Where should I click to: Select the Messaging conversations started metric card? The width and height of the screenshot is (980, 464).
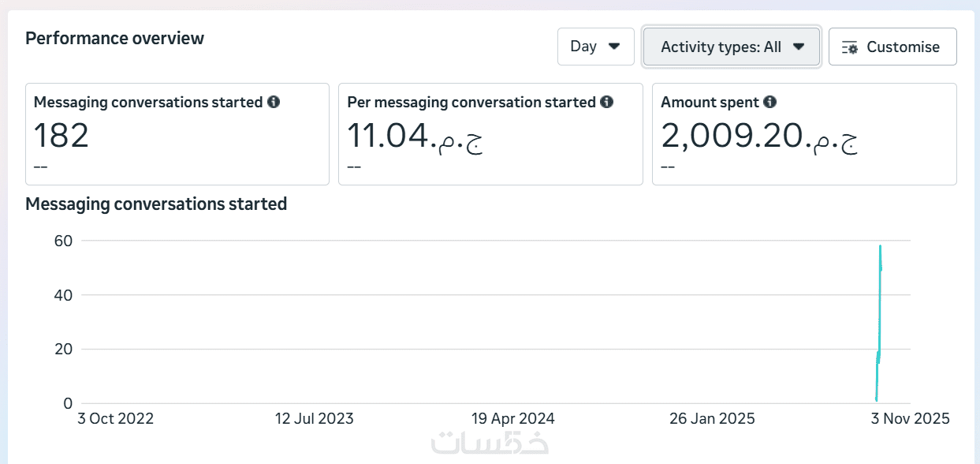[177, 134]
